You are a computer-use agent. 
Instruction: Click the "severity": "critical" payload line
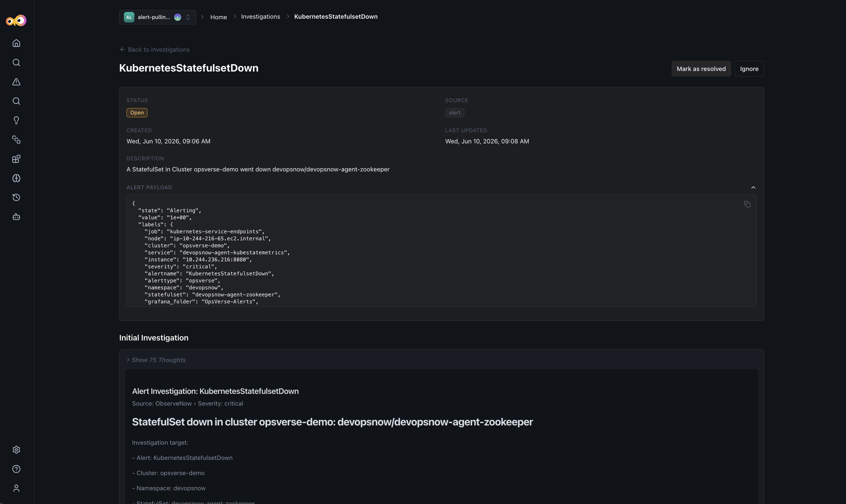pos(181,267)
